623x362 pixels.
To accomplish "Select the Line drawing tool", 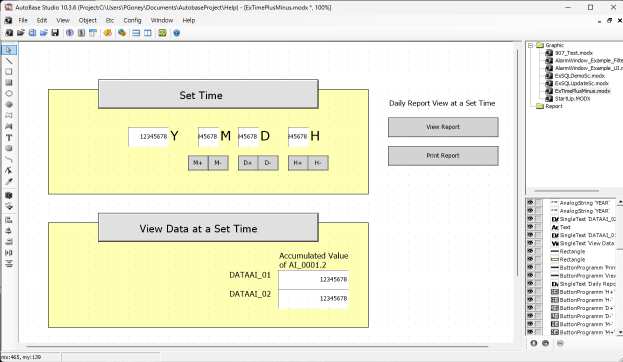I will [x=9, y=61].
